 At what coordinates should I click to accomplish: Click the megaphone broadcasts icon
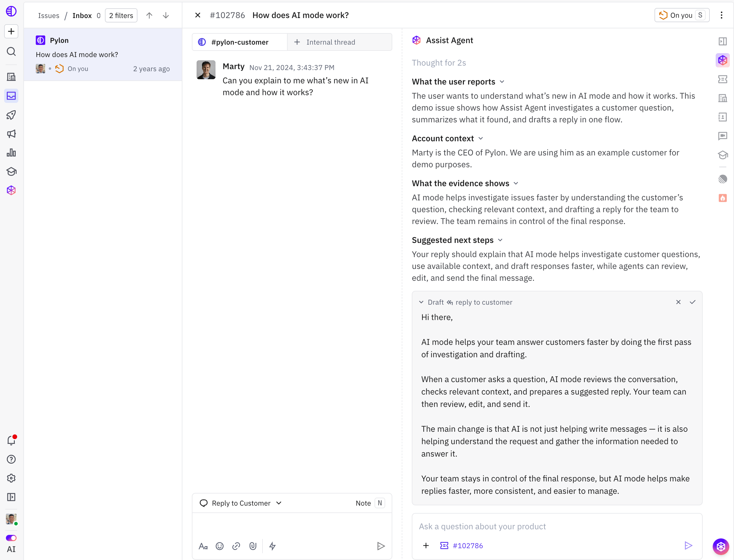[11, 134]
